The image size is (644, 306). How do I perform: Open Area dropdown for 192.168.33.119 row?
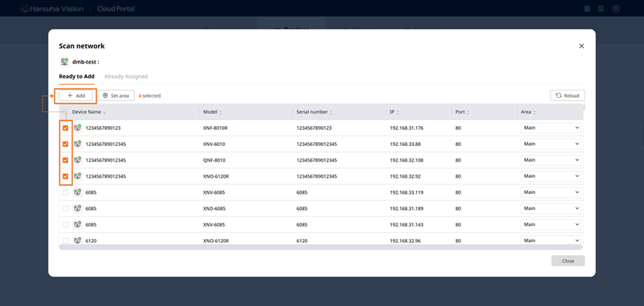tap(550, 192)
